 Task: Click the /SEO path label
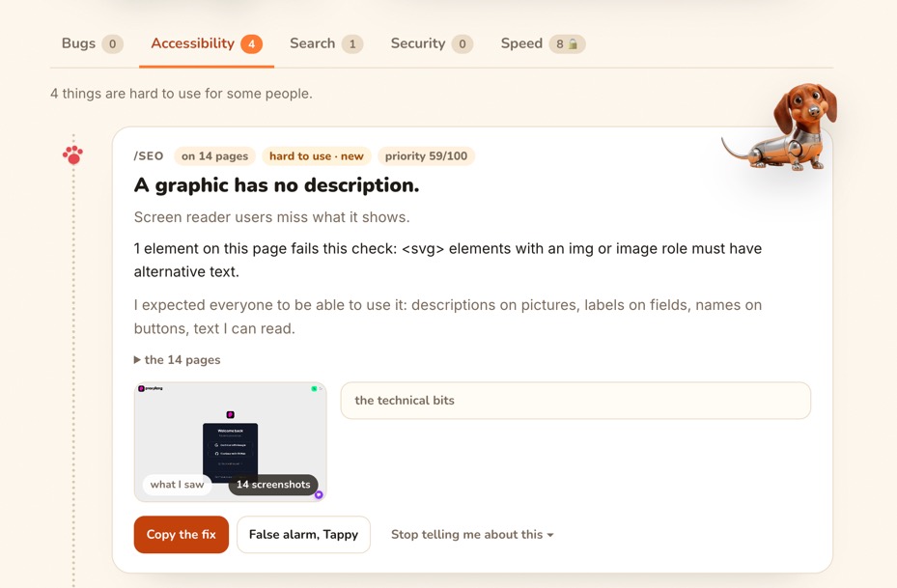(149, 156)
